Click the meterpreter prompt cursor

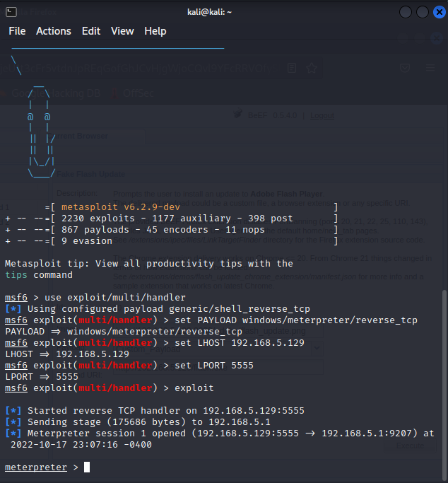(87, 467)
